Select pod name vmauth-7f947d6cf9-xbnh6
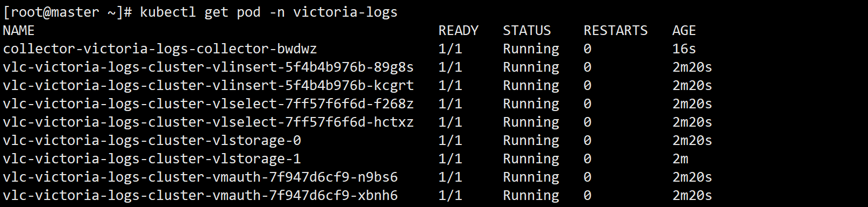The height and width of the screenshot is (207, 868). pyautogui.click(x=201, y=196)
